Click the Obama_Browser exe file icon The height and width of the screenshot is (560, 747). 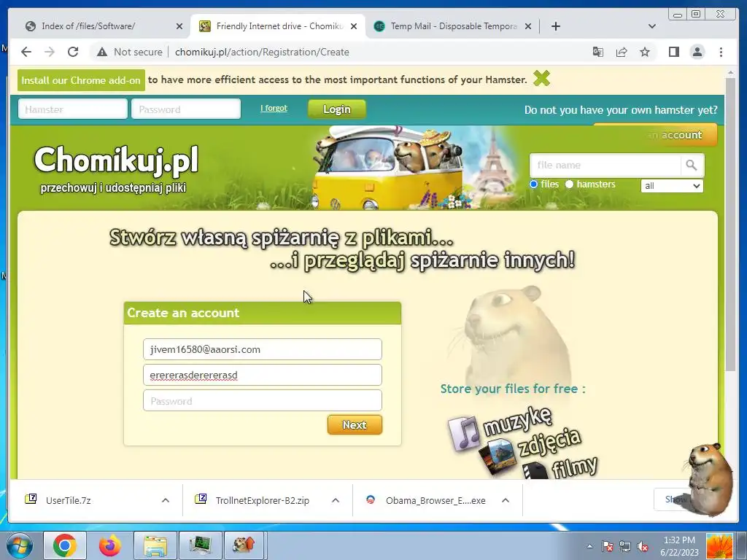370,499
